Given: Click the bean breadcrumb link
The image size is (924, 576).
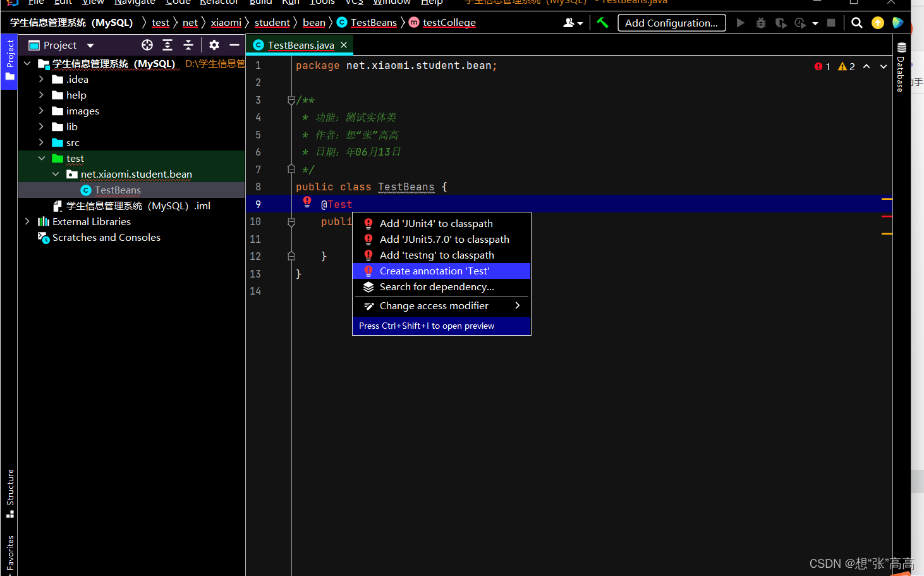Looking at the screenshot, I should (x=314, y=23).
